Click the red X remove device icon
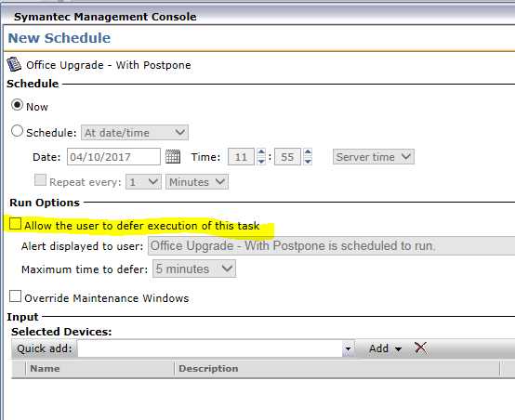 click(x=420, y=348)
